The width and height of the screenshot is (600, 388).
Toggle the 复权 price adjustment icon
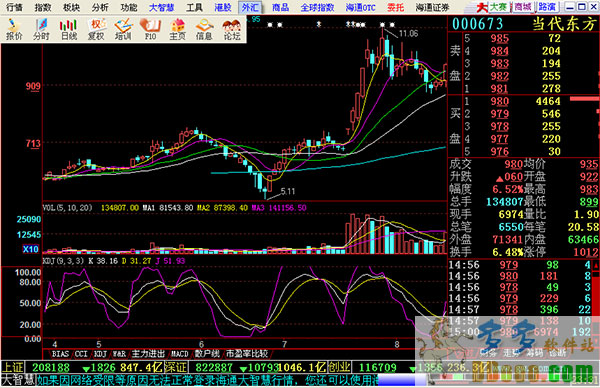point(96,29)
